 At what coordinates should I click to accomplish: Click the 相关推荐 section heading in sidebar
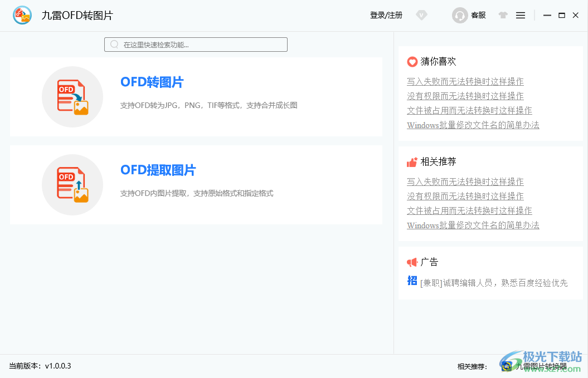click(x=438, y=162)
